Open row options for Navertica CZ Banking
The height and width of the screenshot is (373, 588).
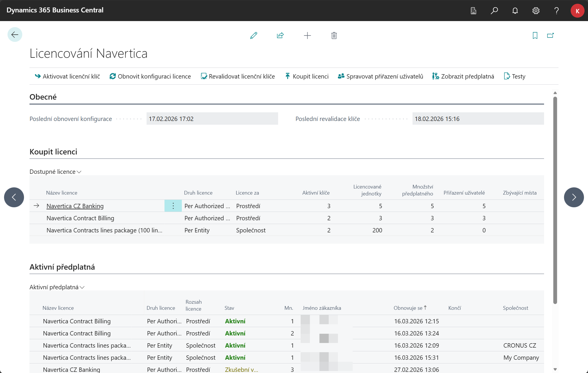tap(173, 206)
